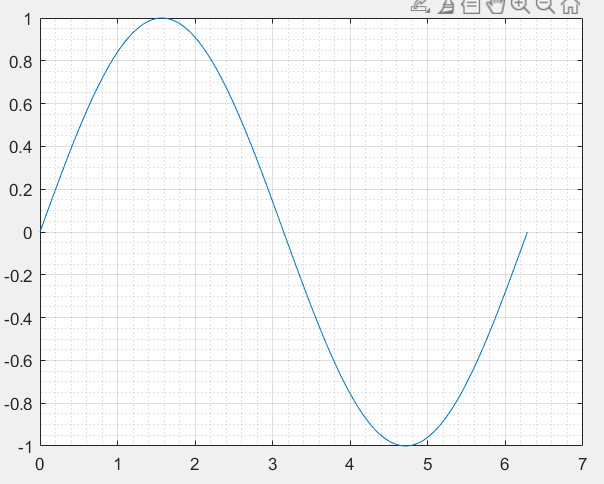Restore view with the home icon
The image size is (604, 484).
click(x=570, y=7)
